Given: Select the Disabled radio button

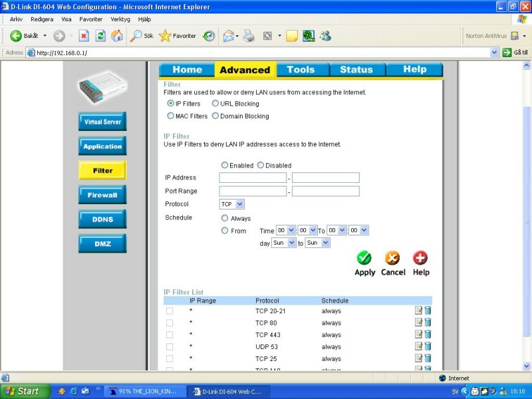Looking at the screenshot, I should (x=260, y=165).
